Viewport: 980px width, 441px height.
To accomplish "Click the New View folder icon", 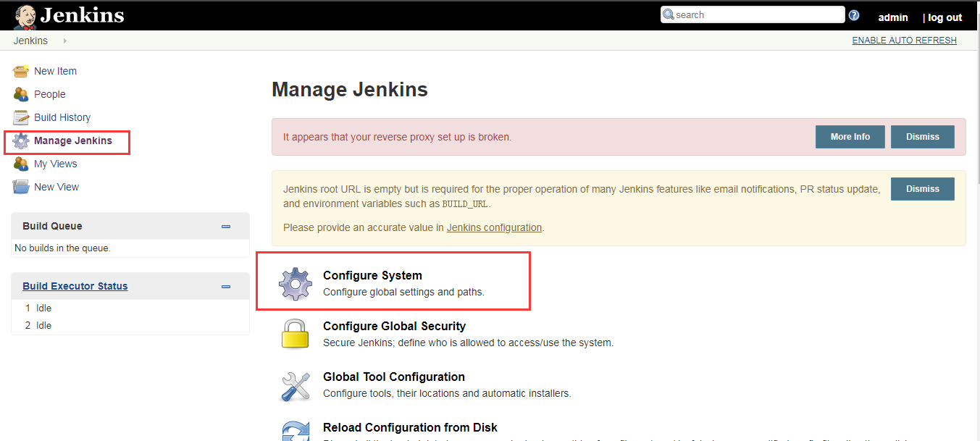I will tap(21, 187).
